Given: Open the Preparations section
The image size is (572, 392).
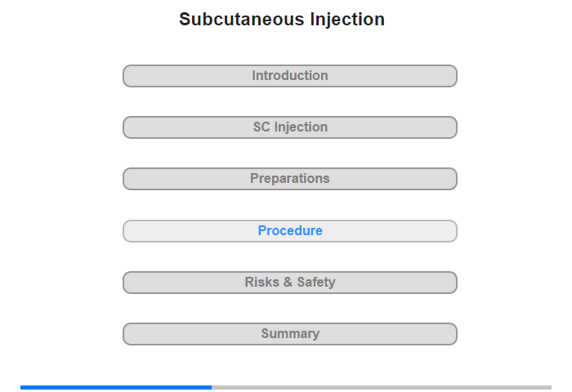Looking at the screenshot, I should pyautogui.click(x=290, y=179).
